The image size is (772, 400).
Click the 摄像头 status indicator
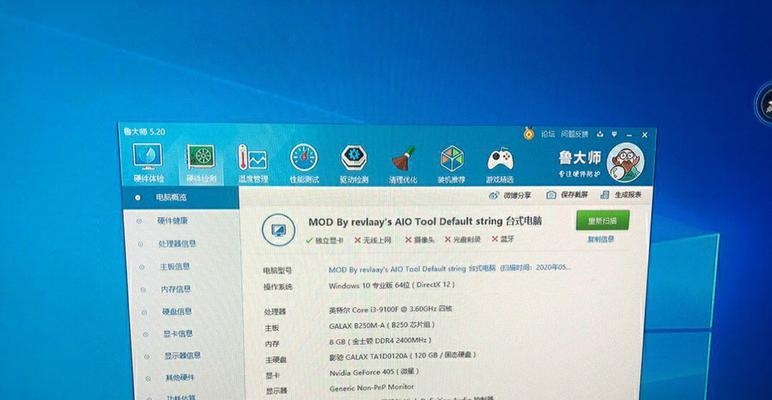click(419, 240)
